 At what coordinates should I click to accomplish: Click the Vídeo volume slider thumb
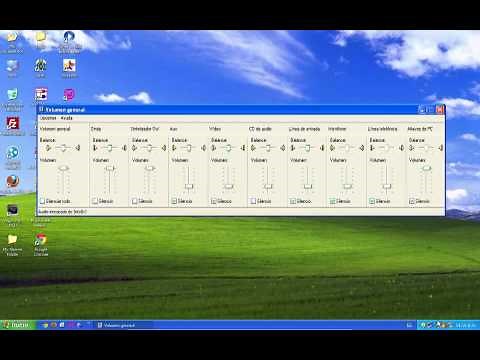pos(229,186)
